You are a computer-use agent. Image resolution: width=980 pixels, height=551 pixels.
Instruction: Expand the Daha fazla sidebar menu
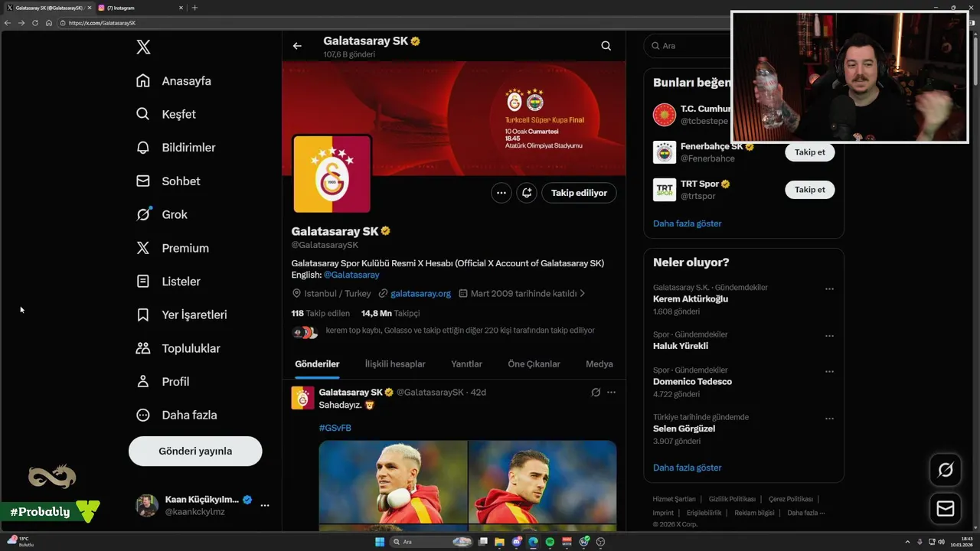[x=176, y=415]
